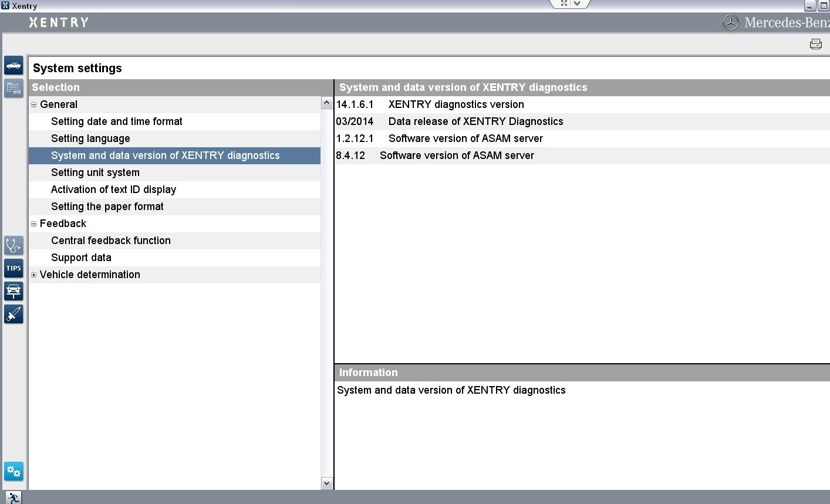The width and height of the screenshot is (830, 504).
Task: Click the Feedback label
Action: pyautogui.click(x=63, y=224)
